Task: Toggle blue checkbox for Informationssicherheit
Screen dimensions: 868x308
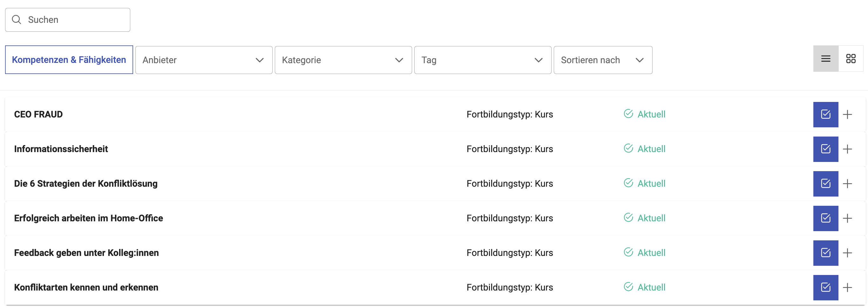Action: (825, 149)
